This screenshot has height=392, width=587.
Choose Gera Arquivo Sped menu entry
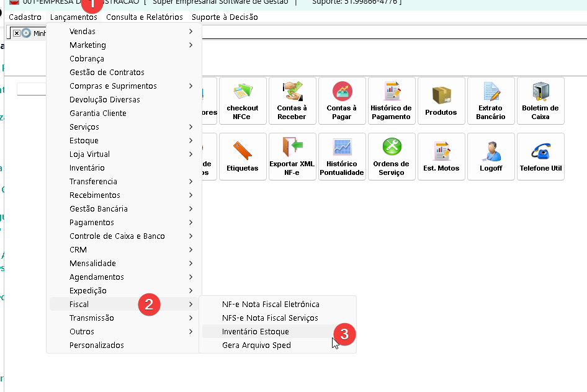256,345
